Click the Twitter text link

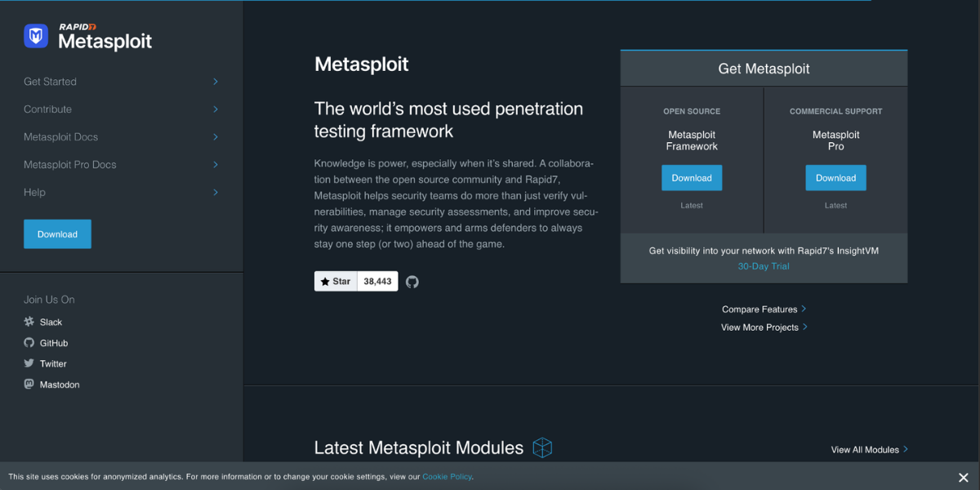[x=53, y=364]
